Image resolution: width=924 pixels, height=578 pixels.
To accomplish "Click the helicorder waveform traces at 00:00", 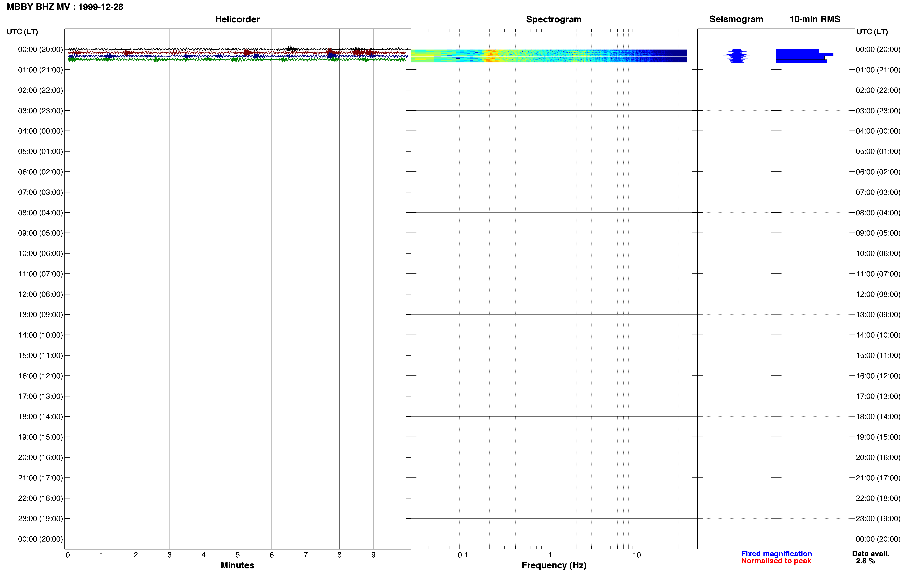I will pyautogui.click(x=237, y=54).
